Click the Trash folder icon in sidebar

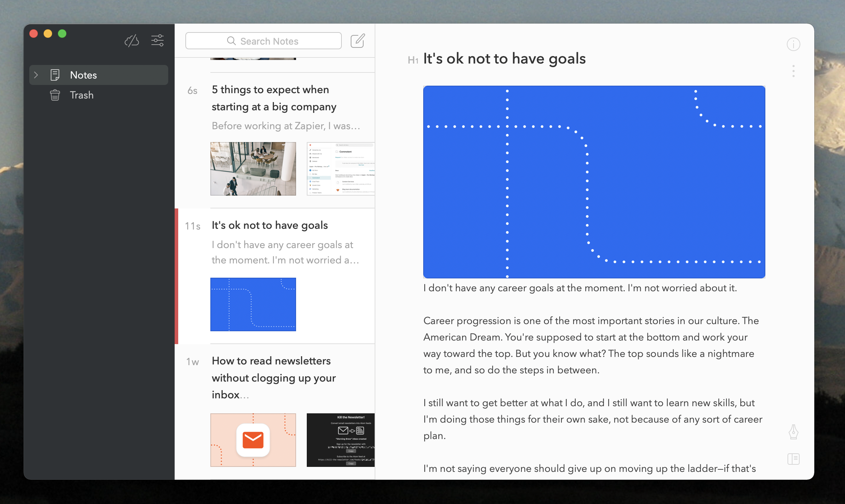(x=56, y=95)
